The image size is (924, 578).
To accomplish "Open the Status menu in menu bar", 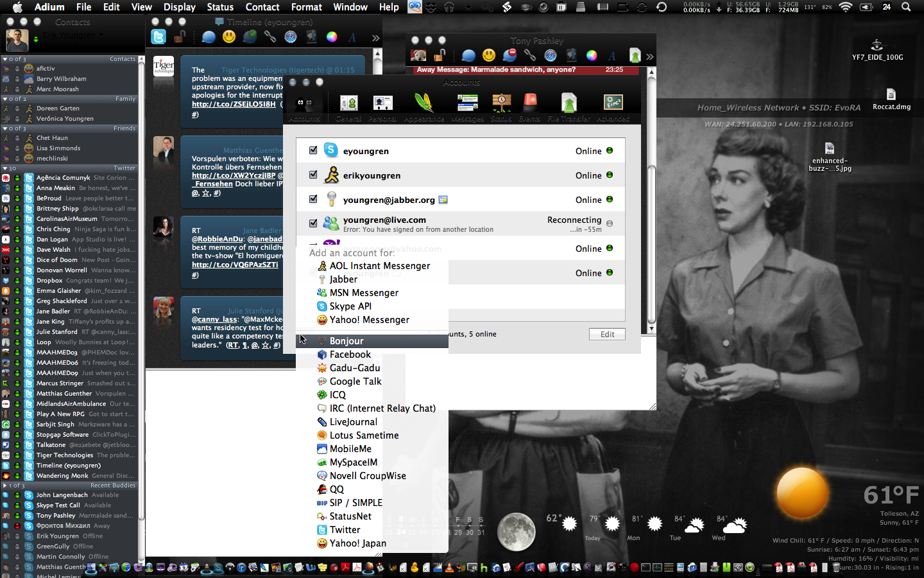I will [220, 7].
